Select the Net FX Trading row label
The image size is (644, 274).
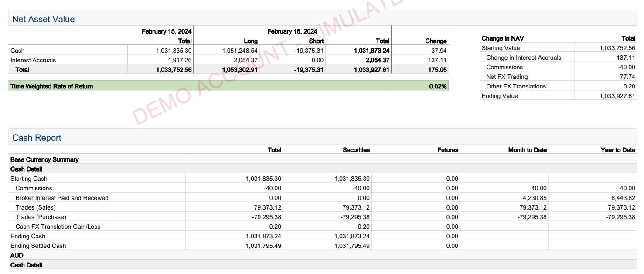click(507, 77)
